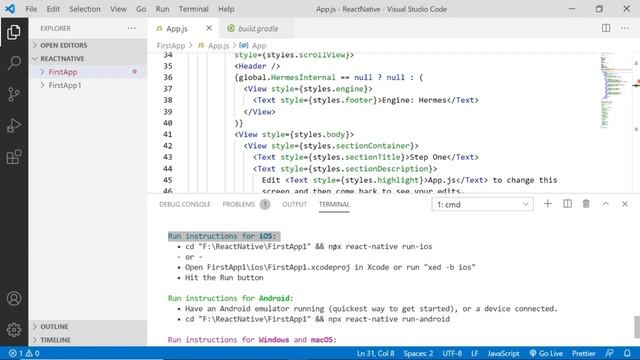The width and height of the screenshot is (640, 360).
Task: Open the Go menu
Action: tap(141, 9)
